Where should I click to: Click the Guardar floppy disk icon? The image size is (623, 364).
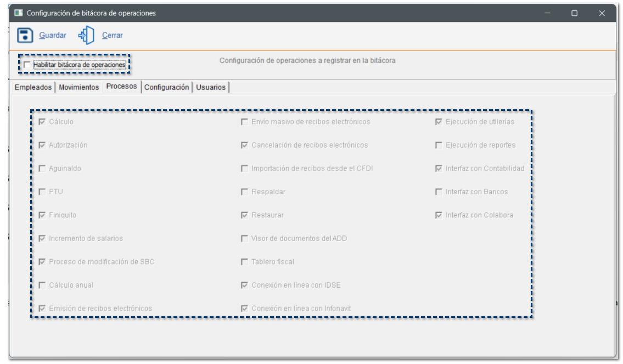25,35
